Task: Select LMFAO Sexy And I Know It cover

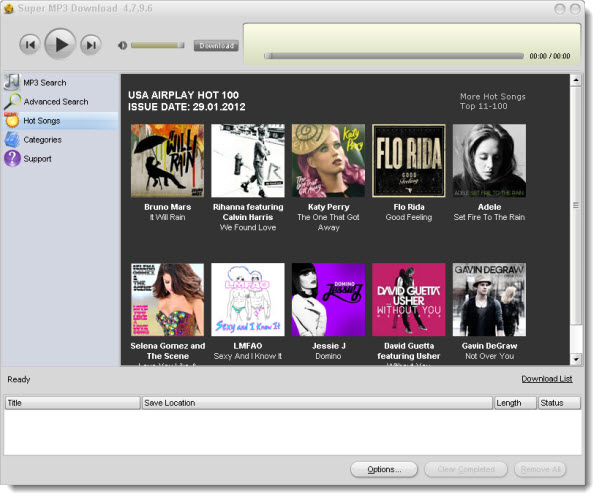Action: click(x=248, y=300)
